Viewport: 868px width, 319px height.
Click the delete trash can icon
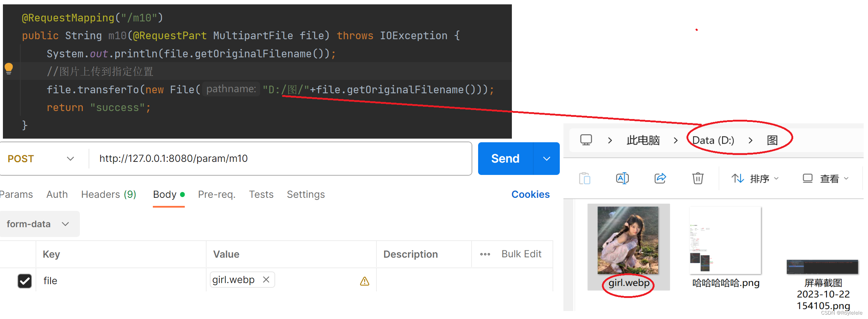[x=698, y=178]
